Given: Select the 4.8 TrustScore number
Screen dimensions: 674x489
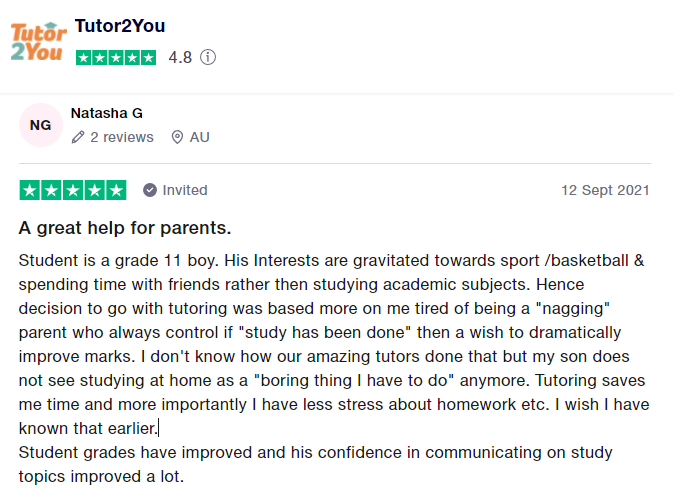Looking at the screenshot, I should click(180, 57).
